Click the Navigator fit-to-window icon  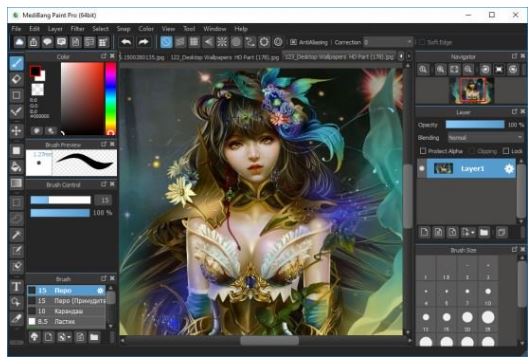pyautogui.click(x=454, y=69)
